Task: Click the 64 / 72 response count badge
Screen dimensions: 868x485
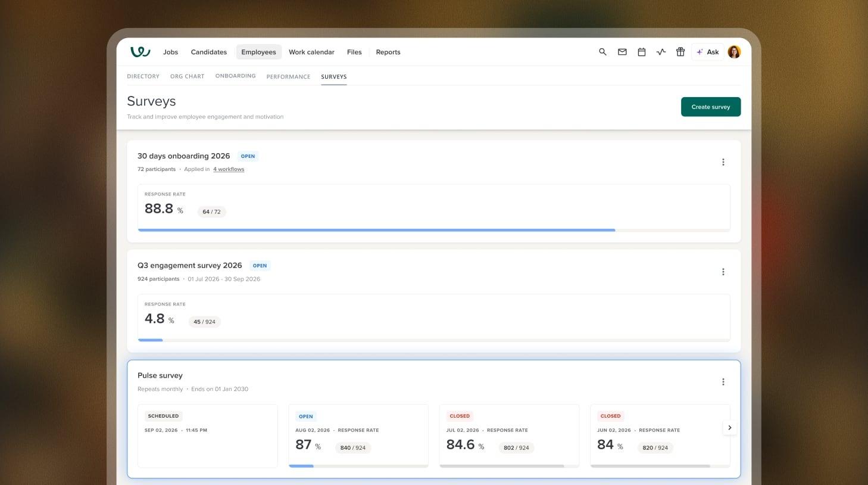Action: (211, 212)
